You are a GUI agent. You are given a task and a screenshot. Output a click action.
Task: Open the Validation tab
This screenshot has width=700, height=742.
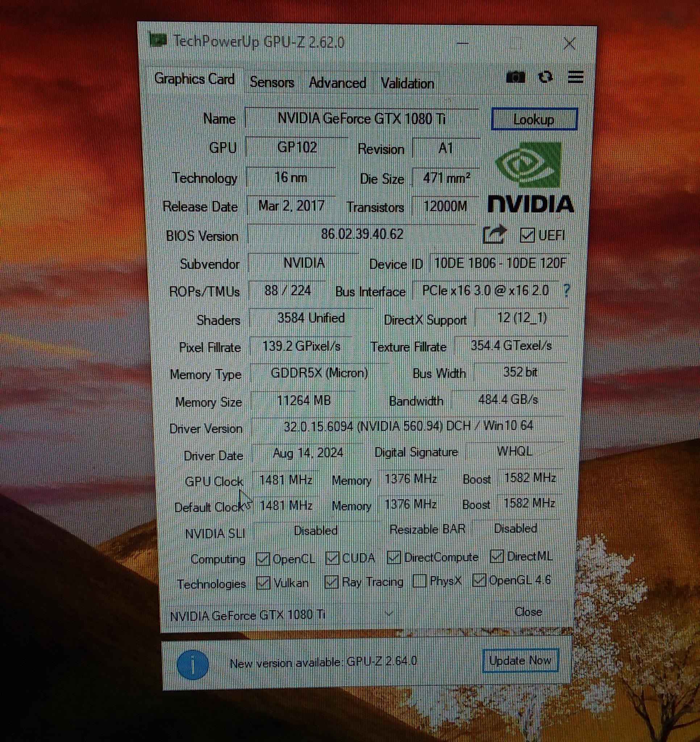[407, 83]
